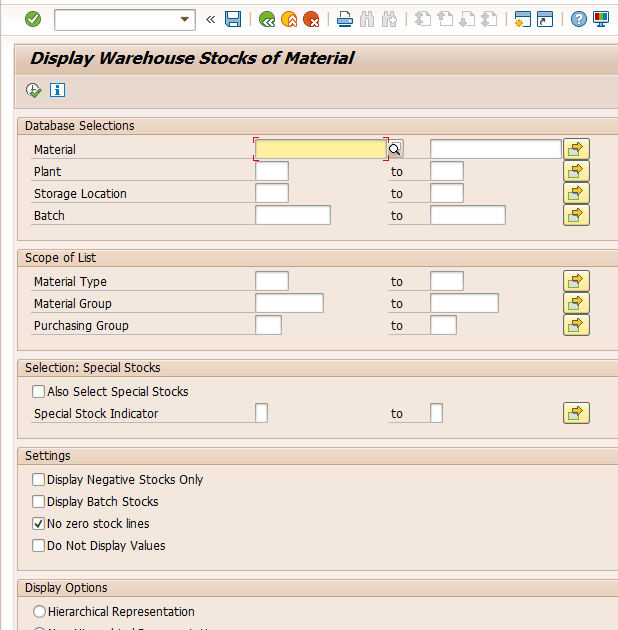Click the orange Exit icon
Viewport: 618px width, 630px height.
[289, 19]
